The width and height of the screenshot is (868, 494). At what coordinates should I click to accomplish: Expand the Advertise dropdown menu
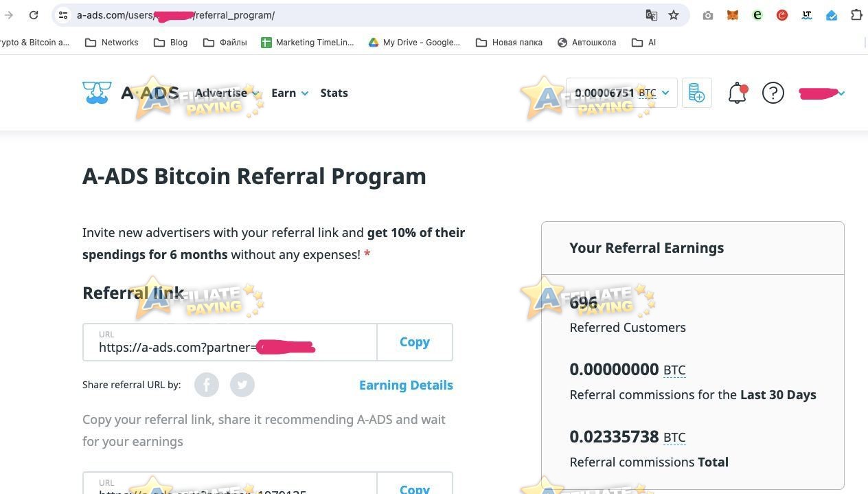point(227,93)
